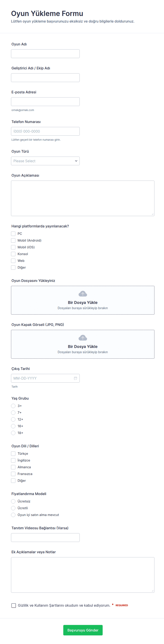Click inside the Oyun Açıklaması text area
Image resolution: width=164 pixels, height=644 pixels.
click(83, 198)
